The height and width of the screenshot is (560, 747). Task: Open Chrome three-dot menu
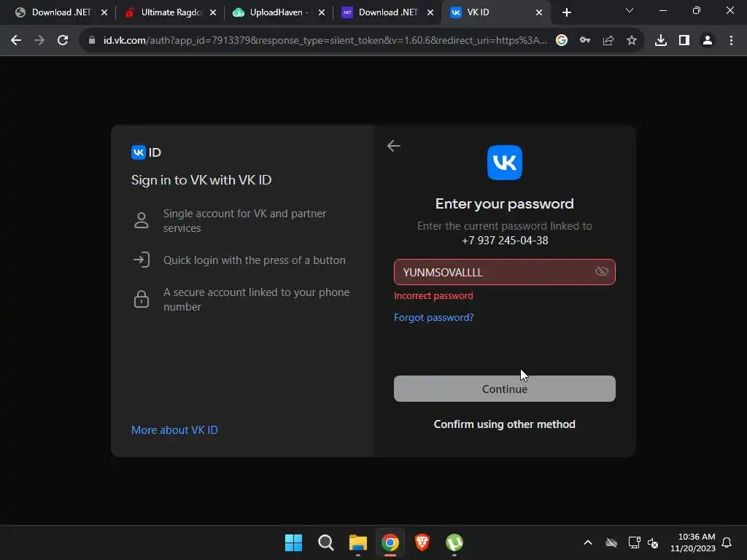(731, 41)
